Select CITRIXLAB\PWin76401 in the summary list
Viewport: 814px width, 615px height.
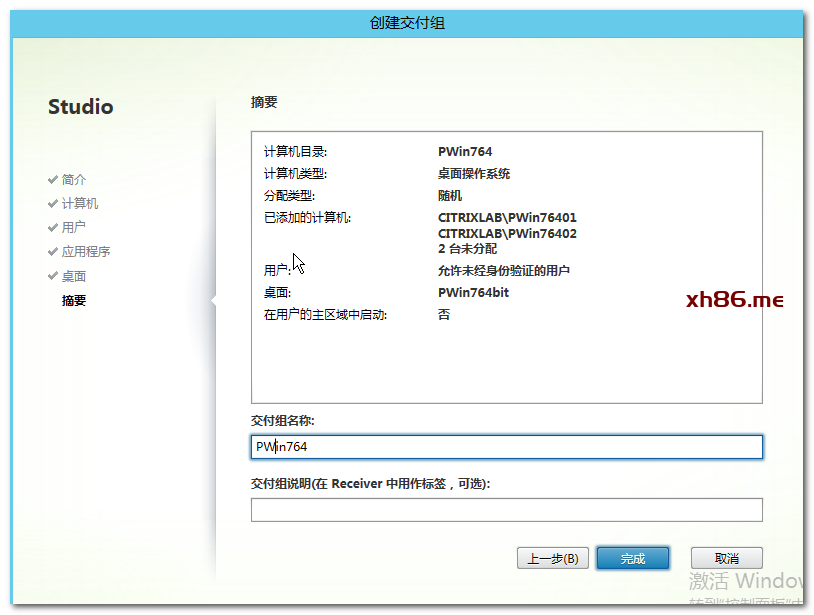pos(507,218)
